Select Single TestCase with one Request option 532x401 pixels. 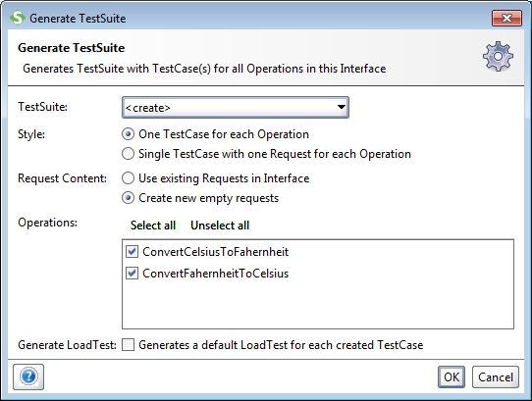(x=128, y=154)
